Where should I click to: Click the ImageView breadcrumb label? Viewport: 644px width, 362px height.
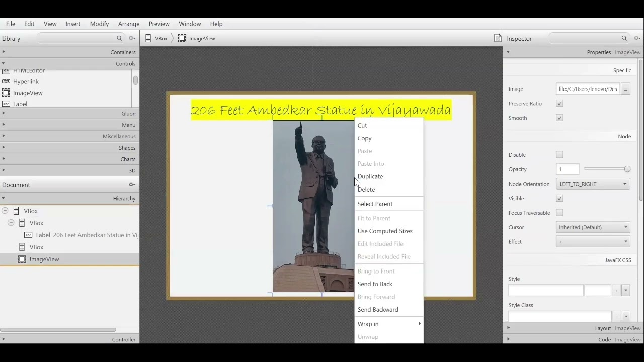[x=202, y=38]
